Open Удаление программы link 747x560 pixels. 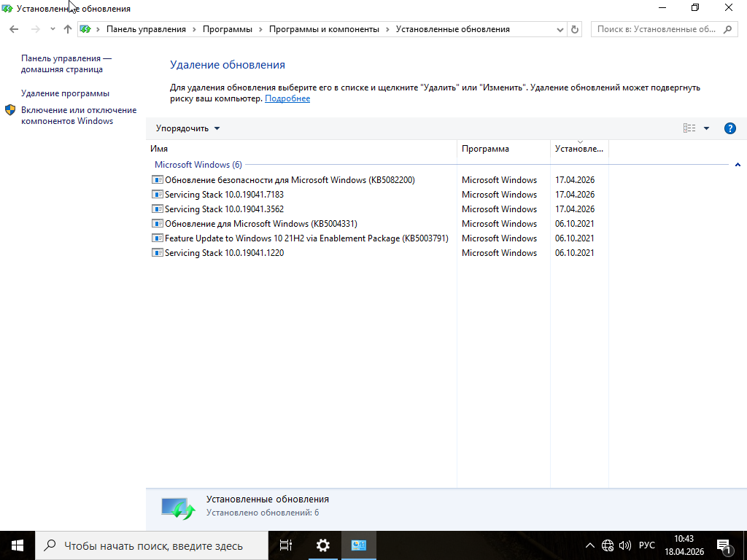65,93
